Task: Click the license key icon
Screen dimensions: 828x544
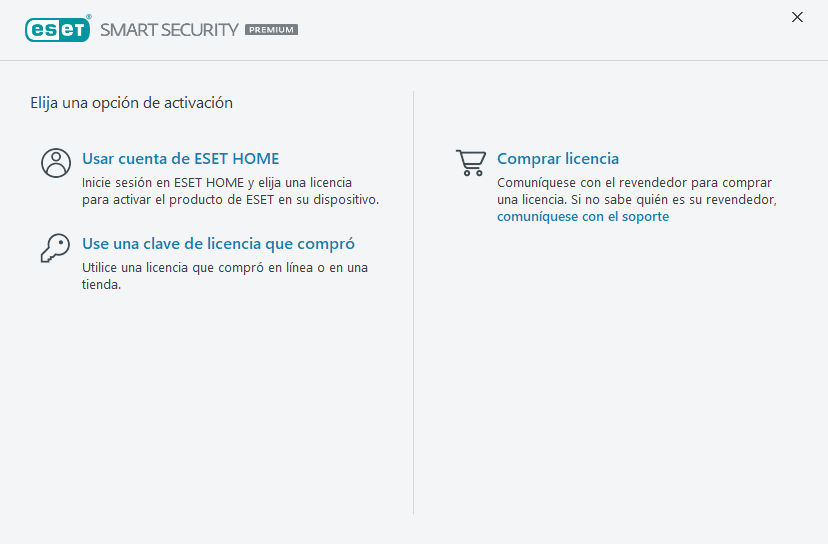Action: tap(55, 248)
